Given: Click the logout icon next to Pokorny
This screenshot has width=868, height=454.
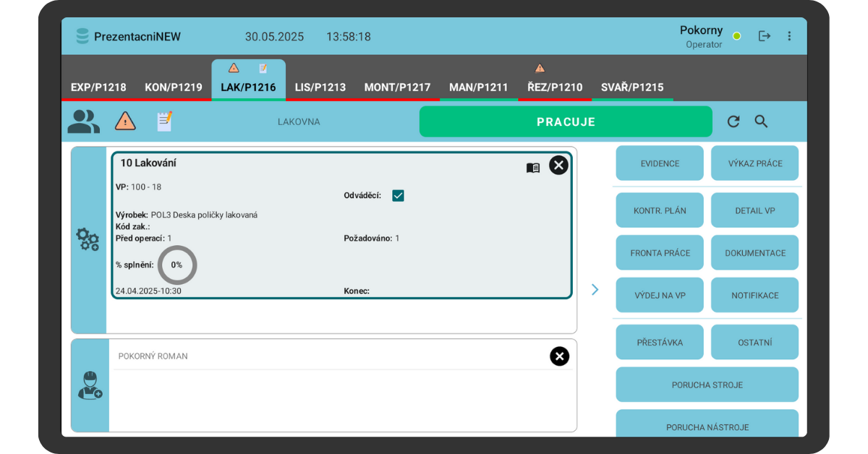Looking at the screenshot, I should (x=765, y=36).
